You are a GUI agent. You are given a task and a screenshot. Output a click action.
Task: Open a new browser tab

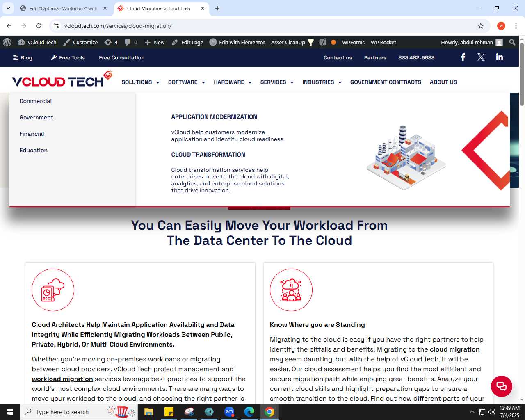coord(217,8)
